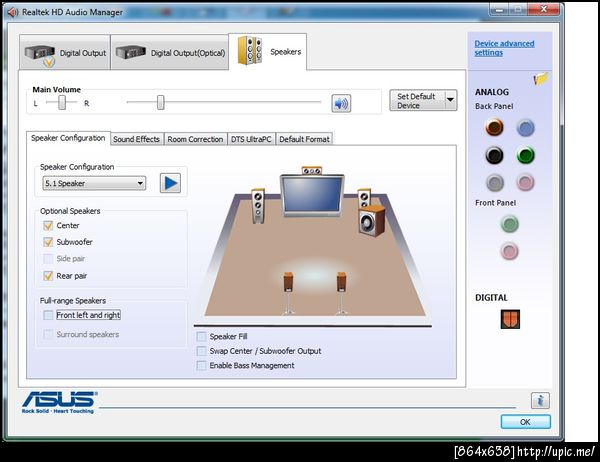Click the main volume slider handle
Viewport: 600px width, 462px height.
pos(161,103)
